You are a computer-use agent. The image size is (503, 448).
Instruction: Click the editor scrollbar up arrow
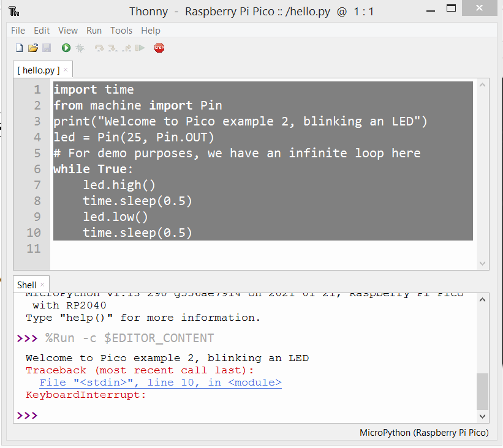click(x=482, y=85)
